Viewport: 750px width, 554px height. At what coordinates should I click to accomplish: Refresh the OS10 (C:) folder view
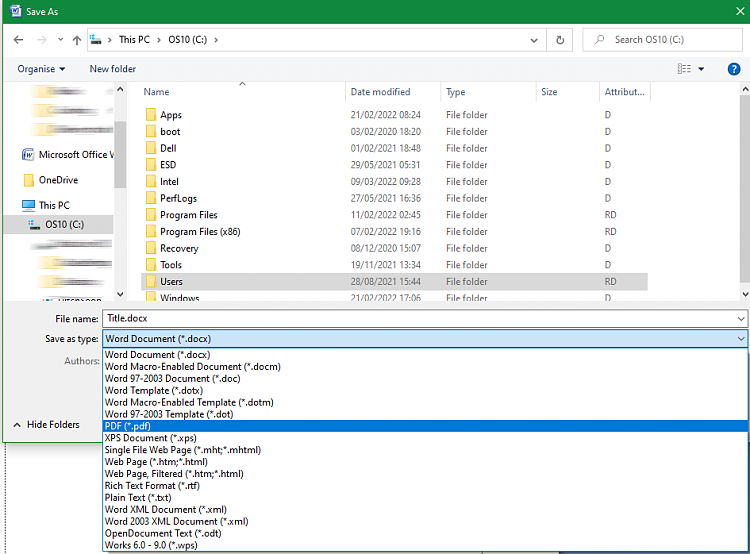tap(560, 40)
